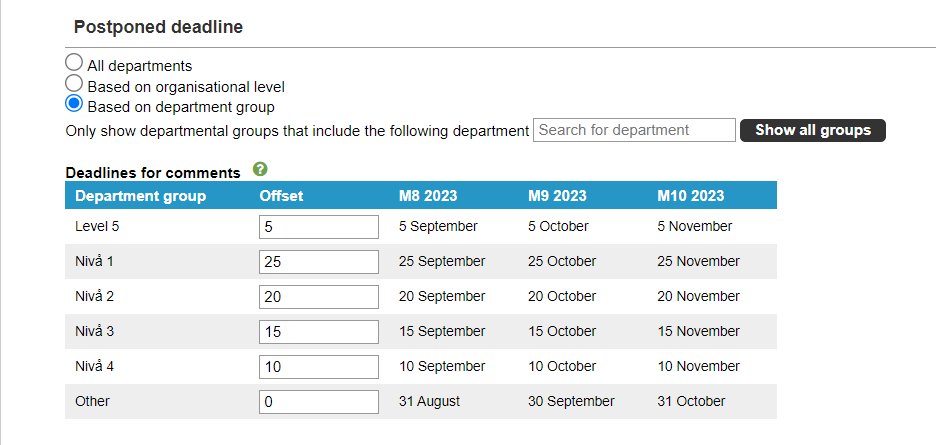Click the M8 2023 column header
Image resolution: width=936 pixels, height=445 pixels.
[x=428, y=196]
